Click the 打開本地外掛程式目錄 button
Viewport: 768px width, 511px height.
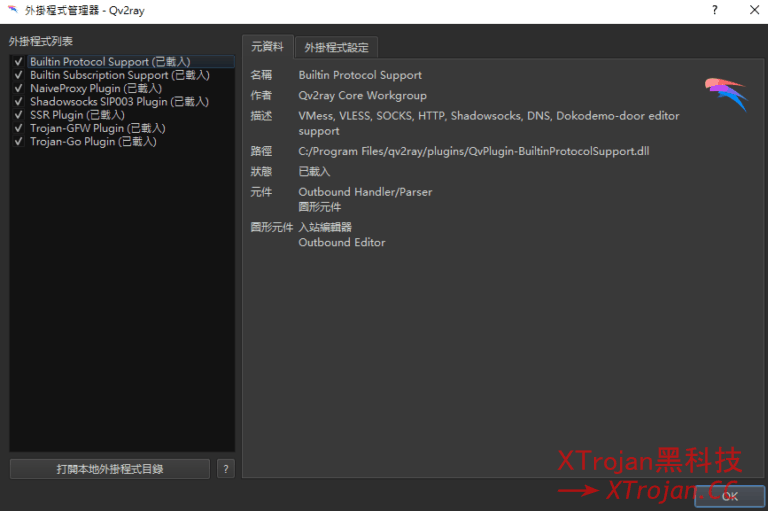point(110,469)
